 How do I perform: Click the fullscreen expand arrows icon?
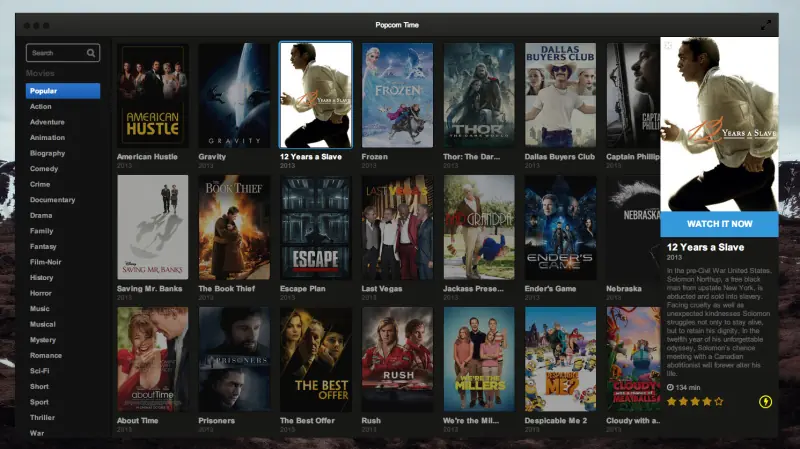[x=765, y=25]
